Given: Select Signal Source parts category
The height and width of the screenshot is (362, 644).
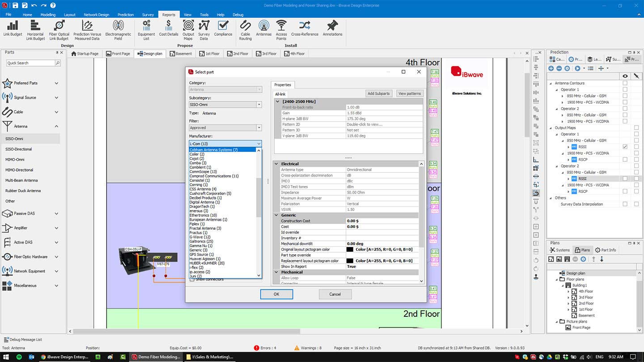Looking at the screenshot, I should point(30,97).
